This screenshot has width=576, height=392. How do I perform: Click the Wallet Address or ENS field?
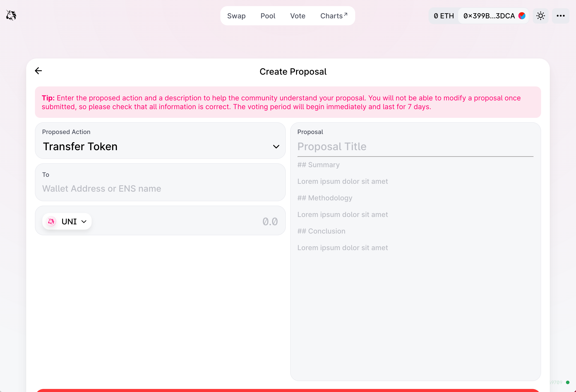(160, 188)
